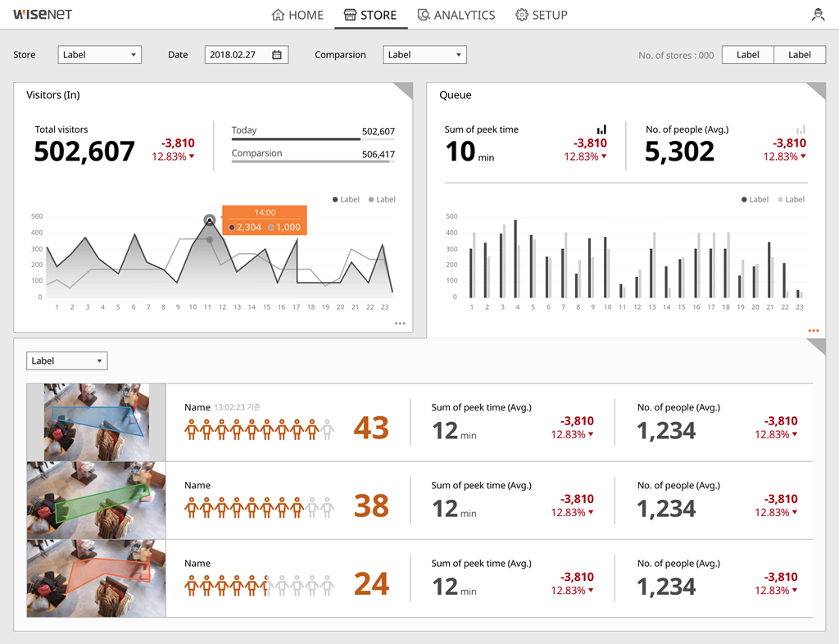
Task: Open Visitors panel more options dots
Action: (400, 323)
